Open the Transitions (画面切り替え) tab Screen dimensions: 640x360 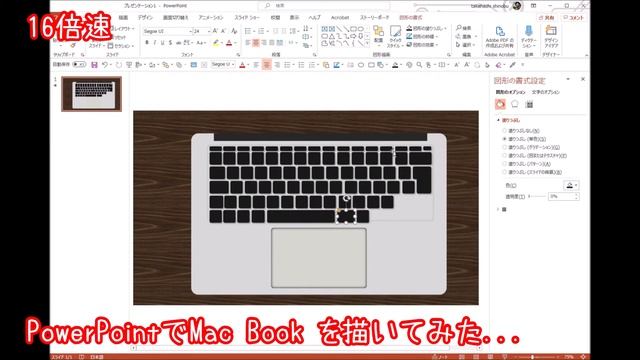point(176,18)
